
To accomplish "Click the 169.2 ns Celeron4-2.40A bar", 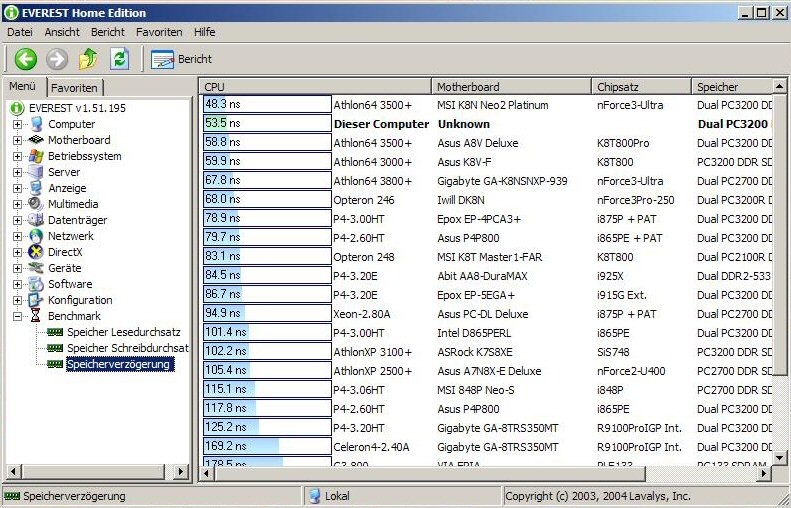I will 267,446.
